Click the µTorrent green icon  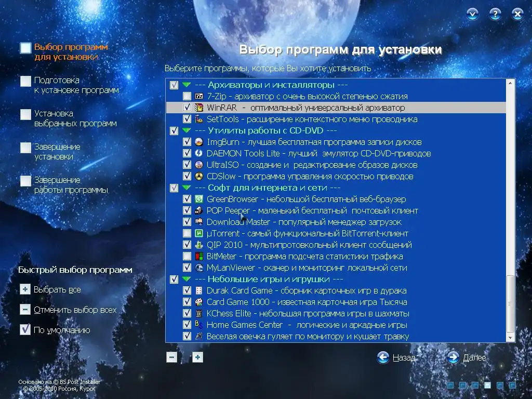click(199, 233)
